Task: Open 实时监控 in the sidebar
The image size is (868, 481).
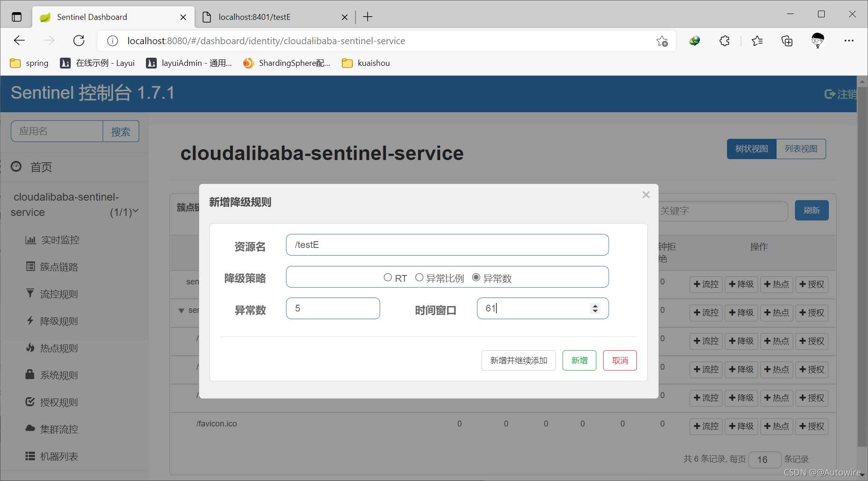Action: [60, 240]
